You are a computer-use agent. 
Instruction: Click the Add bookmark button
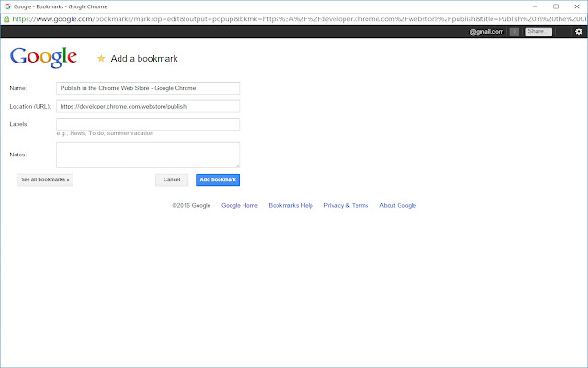coord(218,180)
